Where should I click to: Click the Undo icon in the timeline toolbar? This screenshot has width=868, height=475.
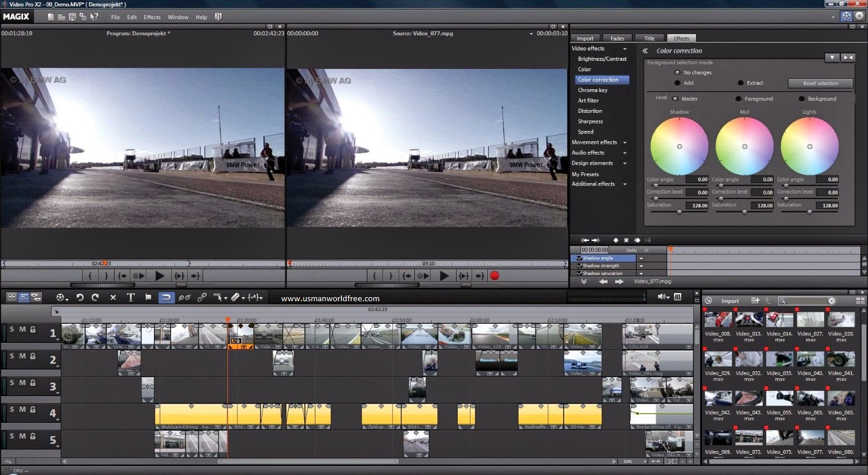click(x=80, y=297)
